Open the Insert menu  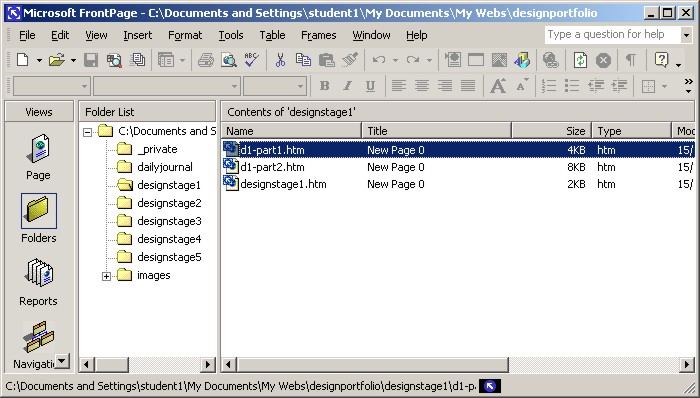[x=138, y=35]
